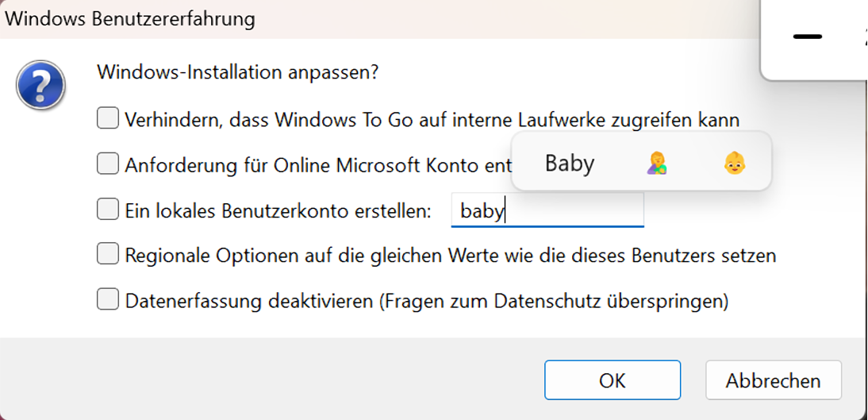This screenshot has height=420, width=868.
Task: Click the minimize dash in the top-right window
Action: 807,37
